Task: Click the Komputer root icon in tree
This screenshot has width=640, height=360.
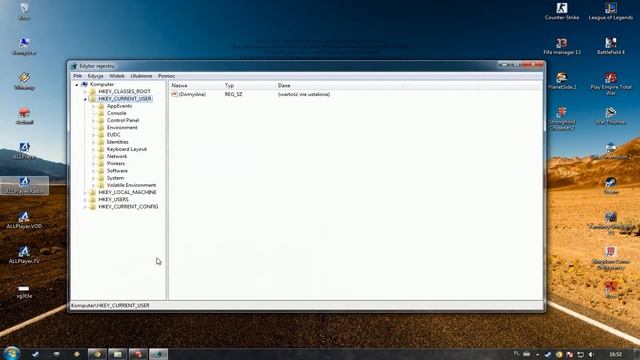Action: tap(84, 84)
